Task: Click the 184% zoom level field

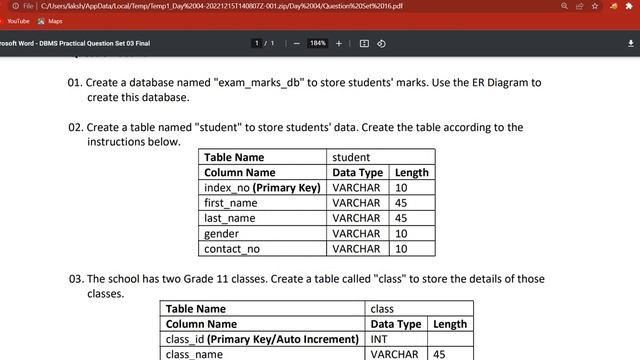Action: click(x=318, y=43)
